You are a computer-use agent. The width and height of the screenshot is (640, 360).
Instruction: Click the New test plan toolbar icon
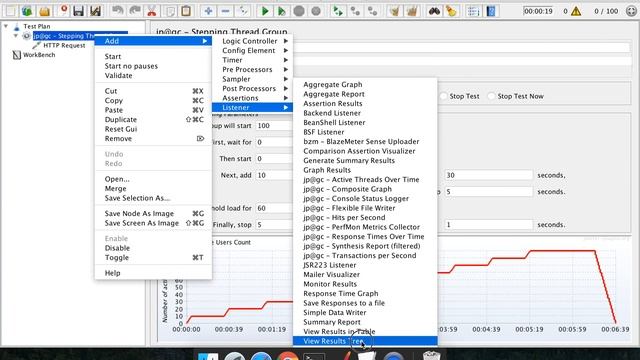(x=10, y=11)
